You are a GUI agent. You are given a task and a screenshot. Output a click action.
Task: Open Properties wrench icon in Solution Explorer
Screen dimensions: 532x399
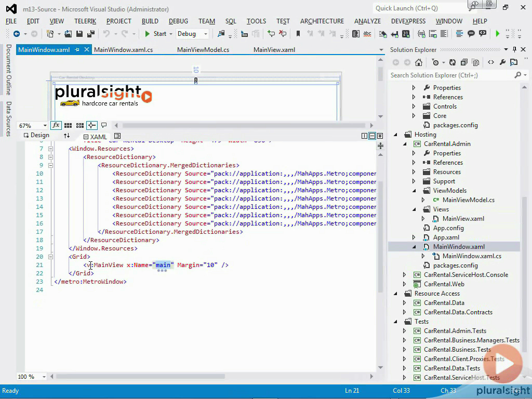(x=502, y=62)
